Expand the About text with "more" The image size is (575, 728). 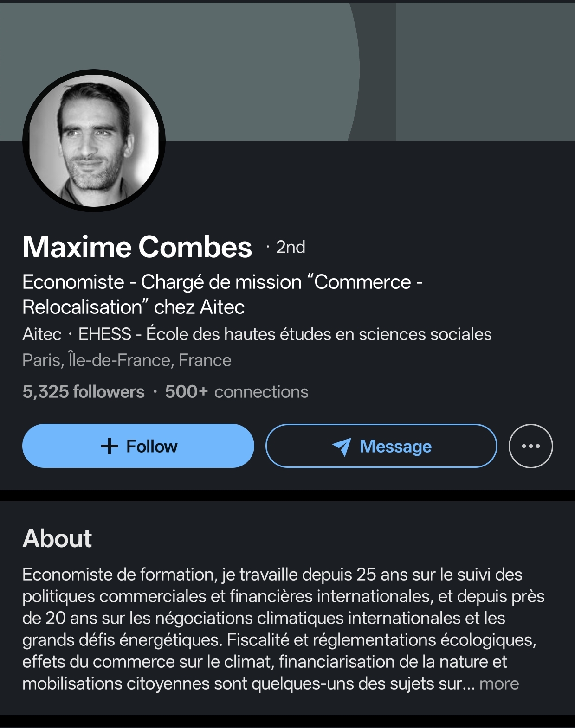coord(499,683)
